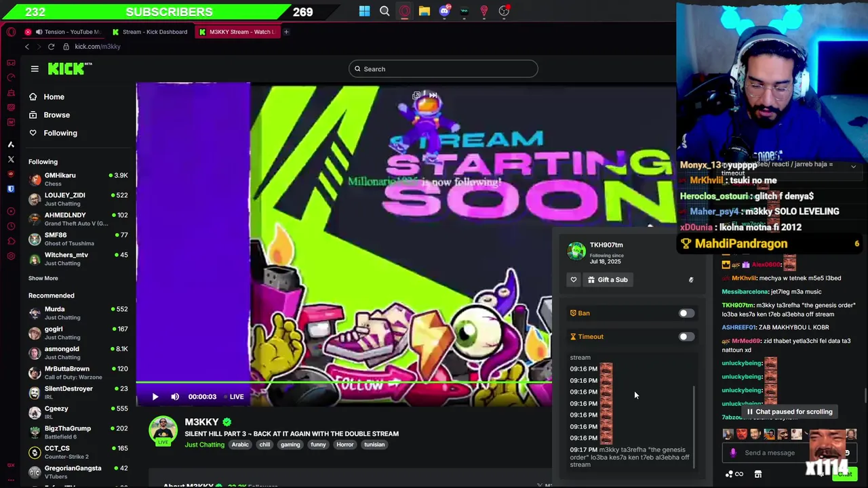Open AHMEDLNDY channel
This screenshot has width=868, height=488.
tap(78, 219)
